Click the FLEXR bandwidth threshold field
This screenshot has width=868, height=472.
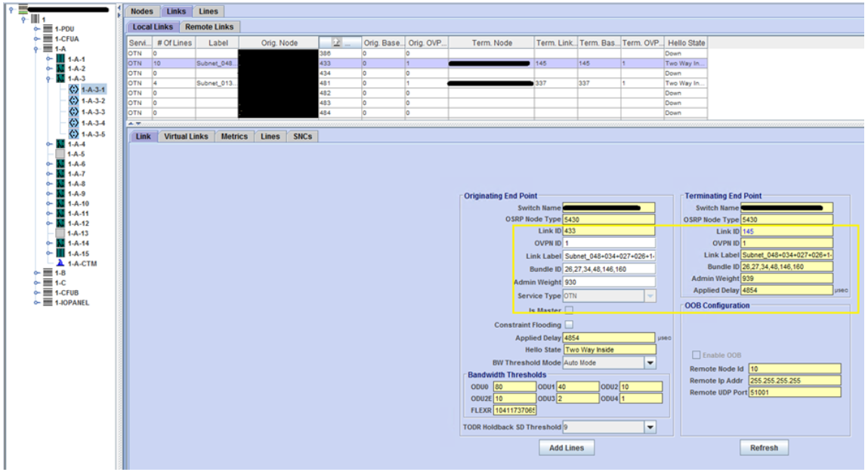tap(514, 410)
